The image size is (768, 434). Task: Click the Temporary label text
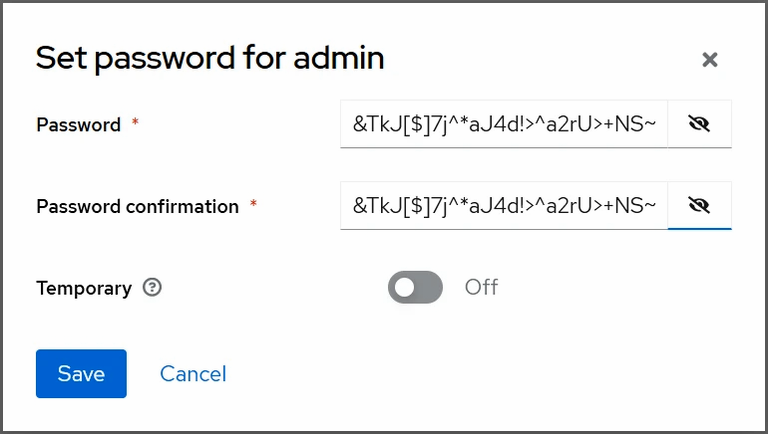(x=84, y=289)
